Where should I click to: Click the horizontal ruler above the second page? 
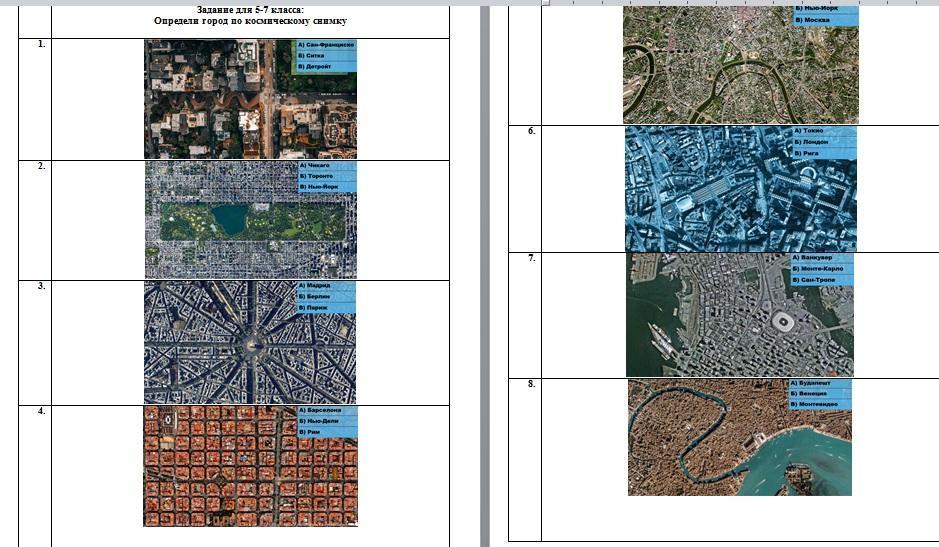(740, 2)
